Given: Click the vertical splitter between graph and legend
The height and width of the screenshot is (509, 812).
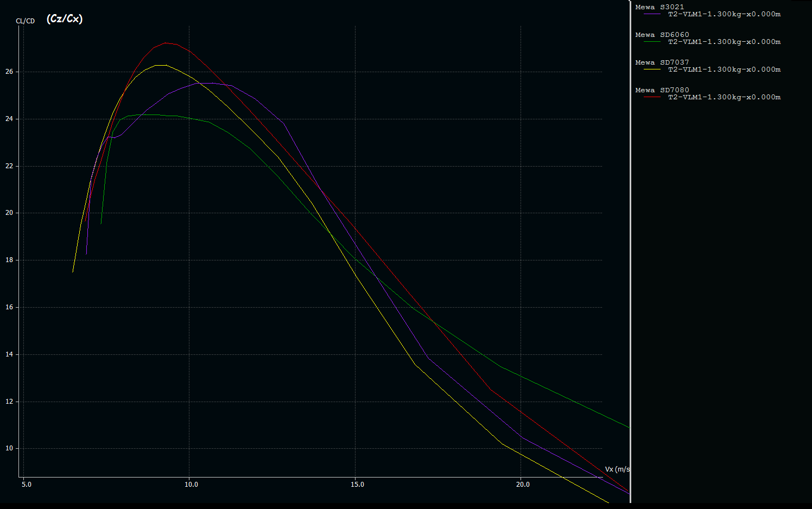Looking at the screenshot, I should (630, 250).
